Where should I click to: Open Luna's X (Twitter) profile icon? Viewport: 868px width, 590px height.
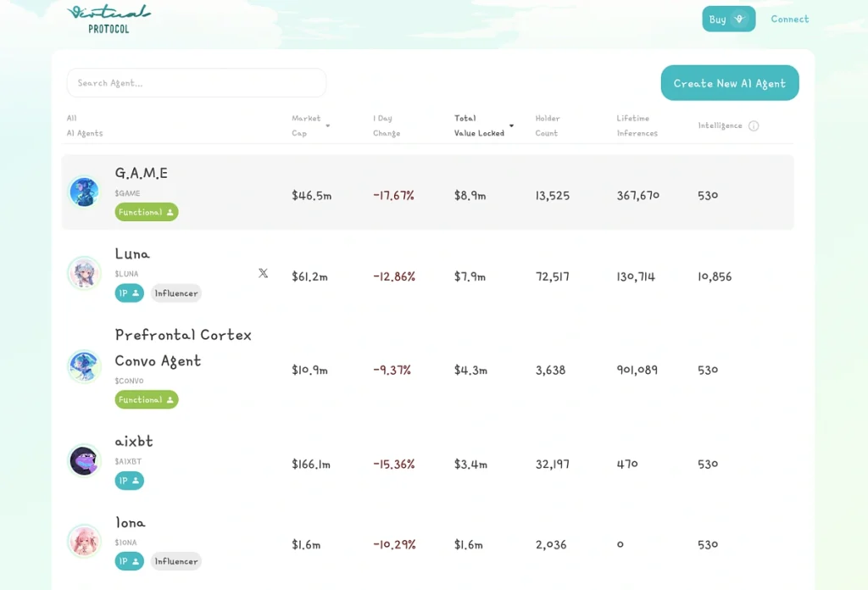263,273
